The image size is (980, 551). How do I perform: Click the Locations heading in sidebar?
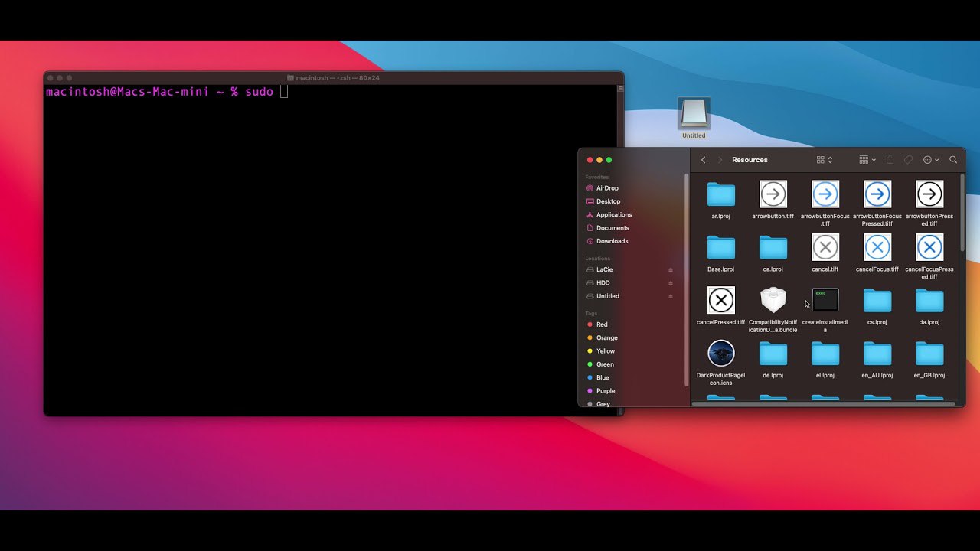click(597, 259)
